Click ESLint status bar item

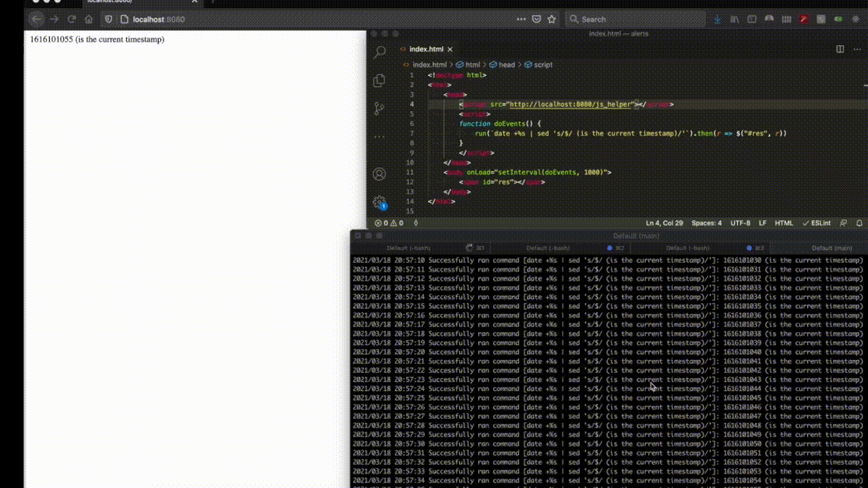(x=816, y=223)
